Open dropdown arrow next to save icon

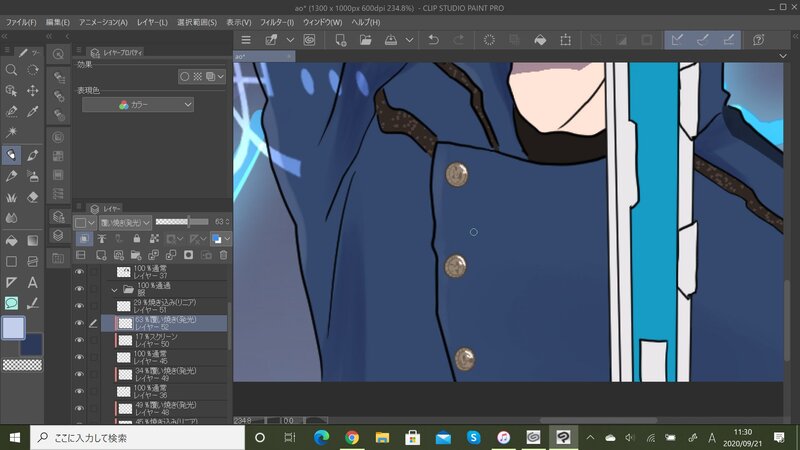(409, 40)
